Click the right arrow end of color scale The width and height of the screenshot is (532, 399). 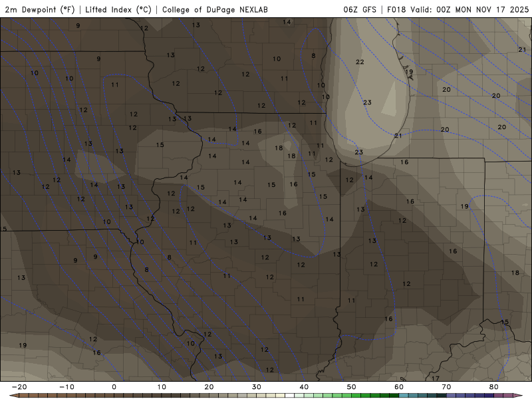click(518, 396)
